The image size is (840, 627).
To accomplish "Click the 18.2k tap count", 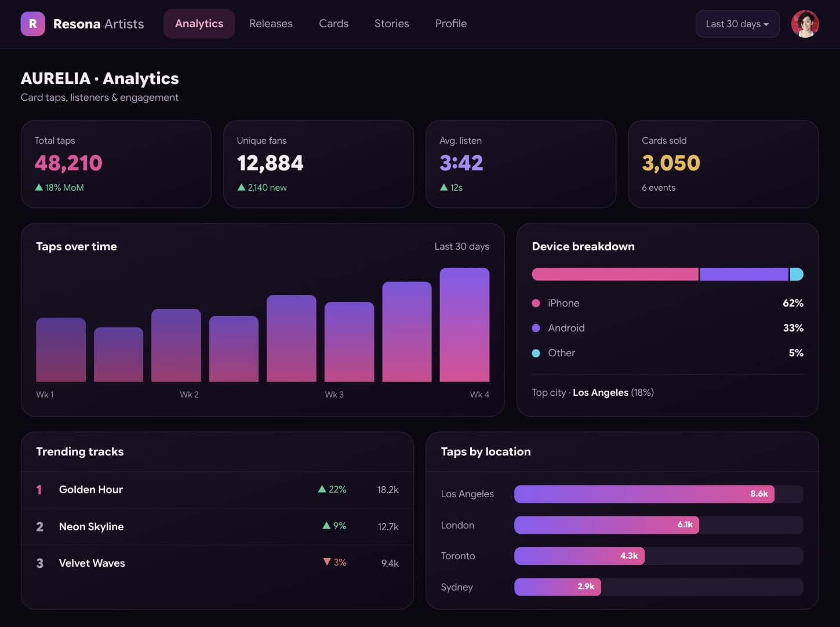I will pyautogui.click(x=388, y=490).
